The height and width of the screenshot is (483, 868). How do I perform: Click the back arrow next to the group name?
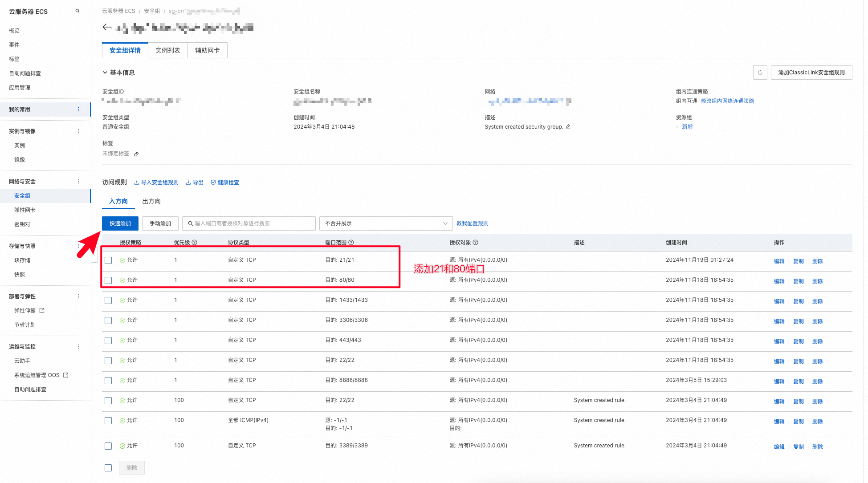[107, 27]
